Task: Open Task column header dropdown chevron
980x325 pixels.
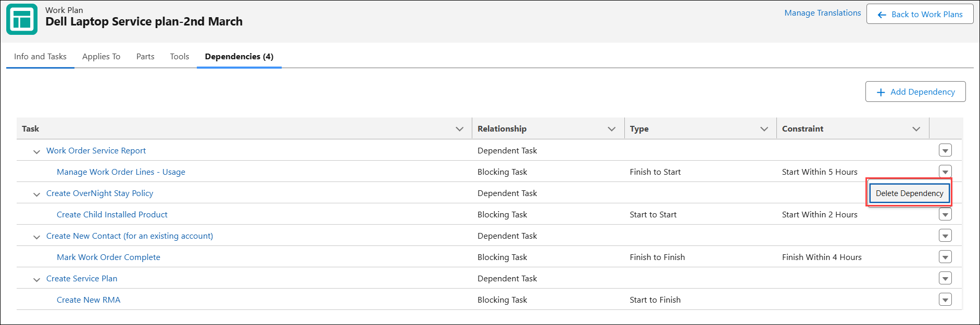Action: click(x=459, y=129)
